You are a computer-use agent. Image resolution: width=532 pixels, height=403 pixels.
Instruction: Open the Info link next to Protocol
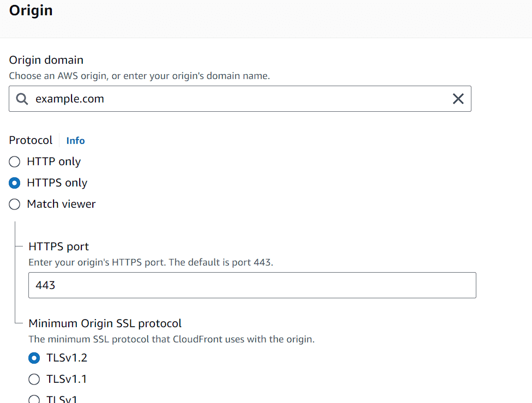pos(75,140)
